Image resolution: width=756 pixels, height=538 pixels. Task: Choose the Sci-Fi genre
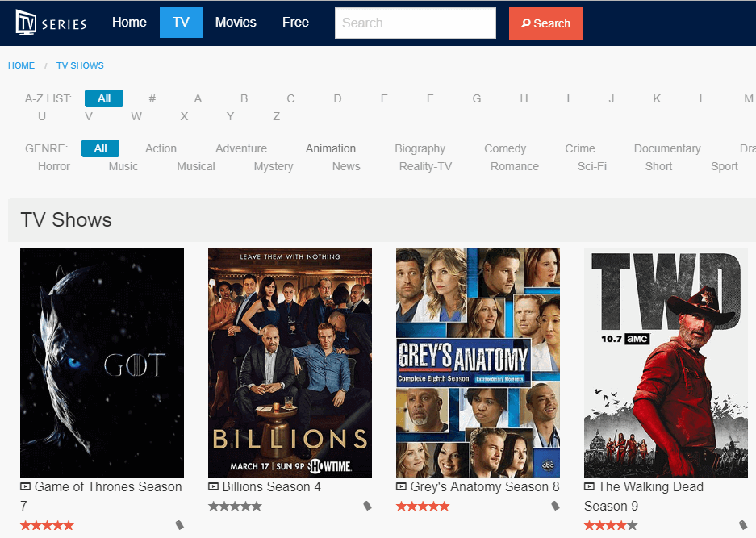point(592,166)
